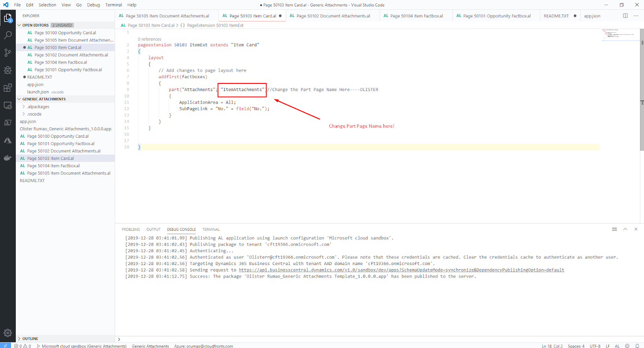Open the Manage gear icon
This screenshot has width=644, height=348.
(8, 333)
